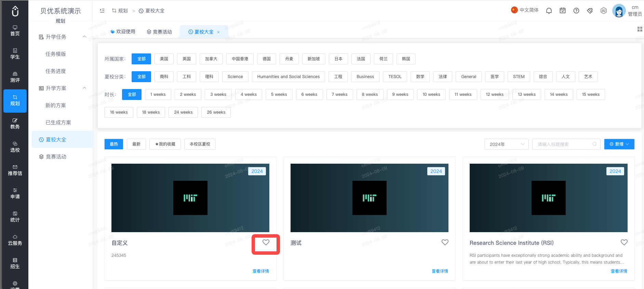The image size is (644, 289).
Task: Click the grid layout icon at right
Action: click(640, 29)
